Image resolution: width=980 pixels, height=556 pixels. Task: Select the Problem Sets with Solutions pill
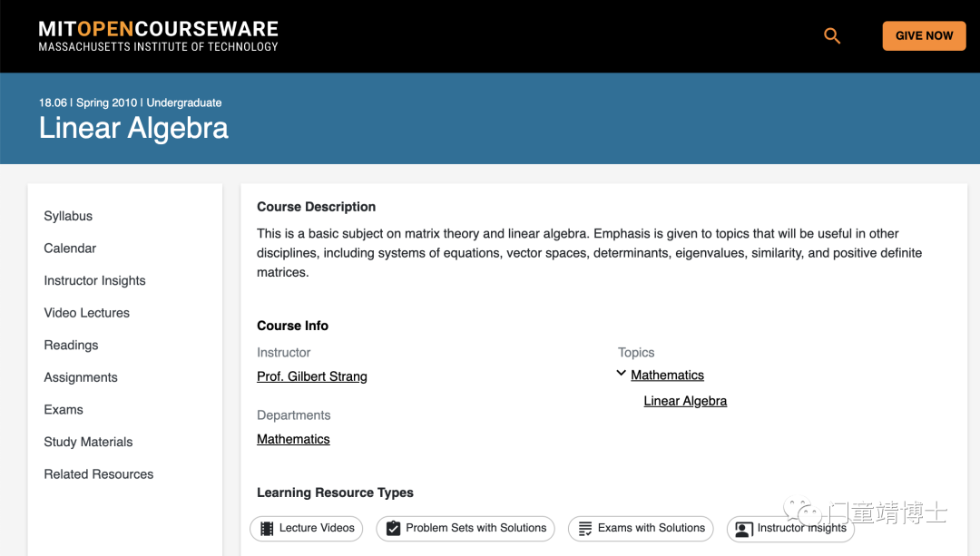465,529
